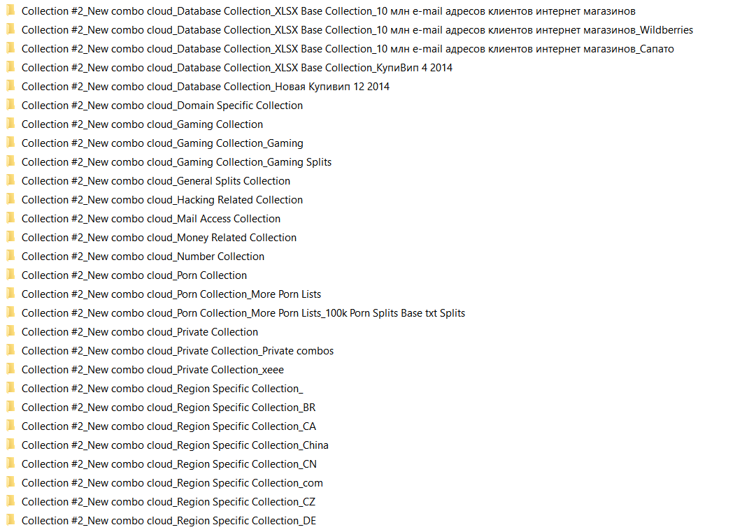Click folder icon of Region Specific Collection_com
Image resolution: width=756 pixels, height=532 pixels.
coord(10,482)
